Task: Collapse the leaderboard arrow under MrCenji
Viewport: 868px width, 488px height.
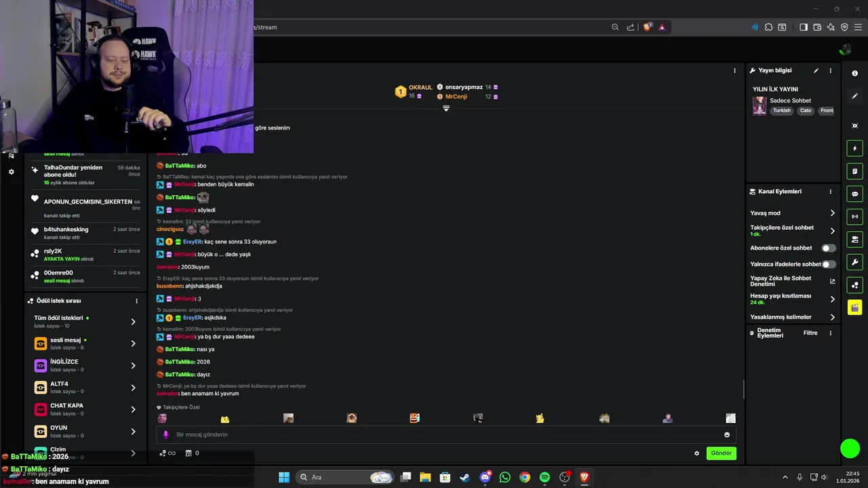Action: pyautogui.click(x=446, y=108)
